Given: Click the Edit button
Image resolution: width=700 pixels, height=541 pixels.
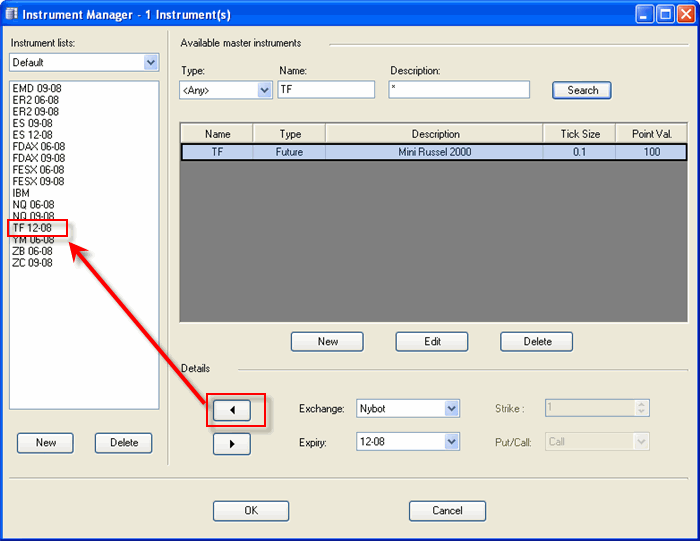Looking at the screenshot, I should (x=432, y=341).
